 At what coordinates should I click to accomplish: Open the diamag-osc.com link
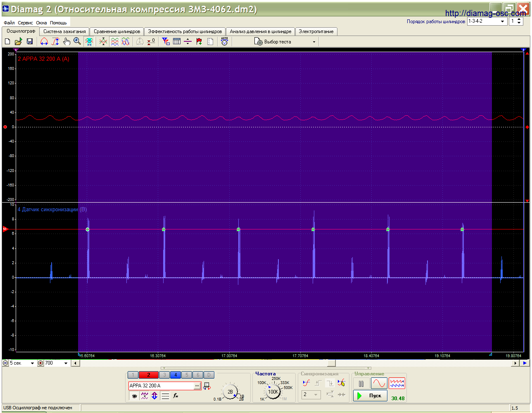(485, 14)
